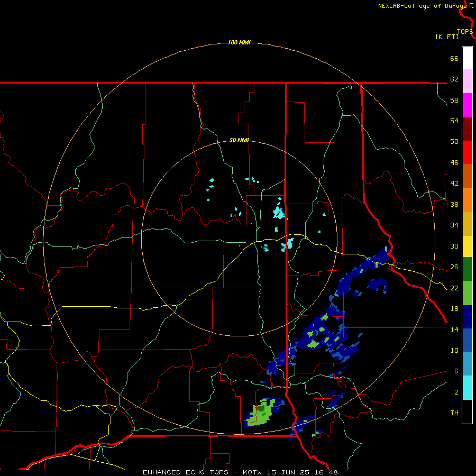Click the legend value 54
This screenshot has width=476, height=476.
click(x=454, y=121)
